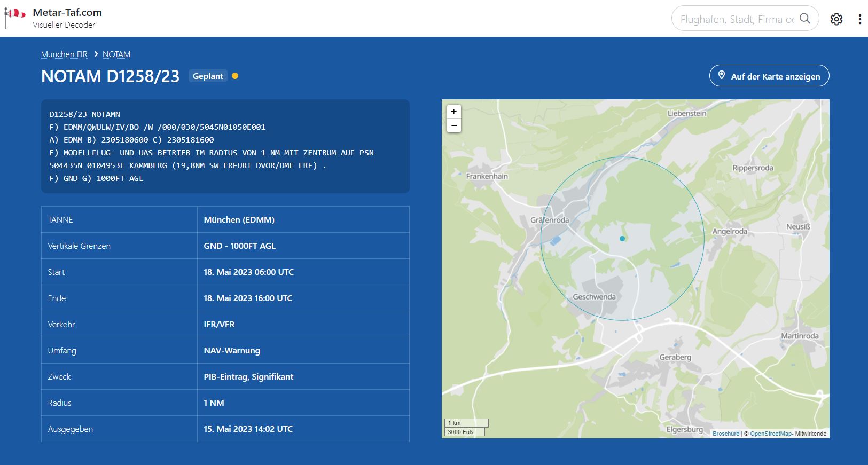Click the search magnifier icon
Image resolution: width=868 pixels, height=465 pixels.
pos(804,19)
